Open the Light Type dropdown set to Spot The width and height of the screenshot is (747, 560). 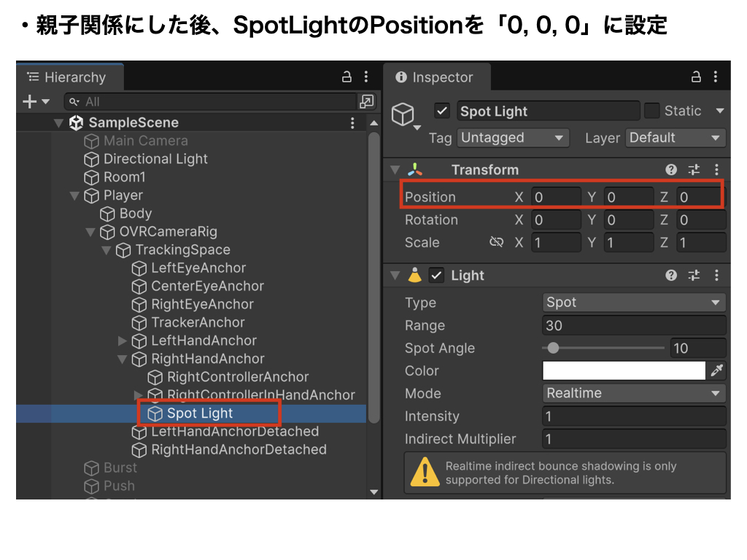click(634, 303)
